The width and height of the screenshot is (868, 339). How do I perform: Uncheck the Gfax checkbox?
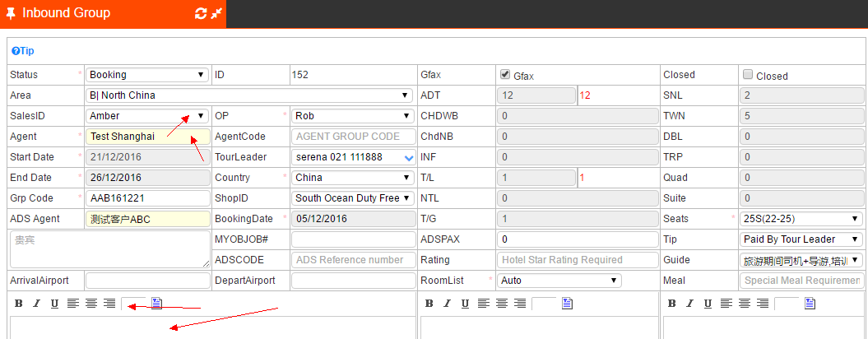[505, 74]
